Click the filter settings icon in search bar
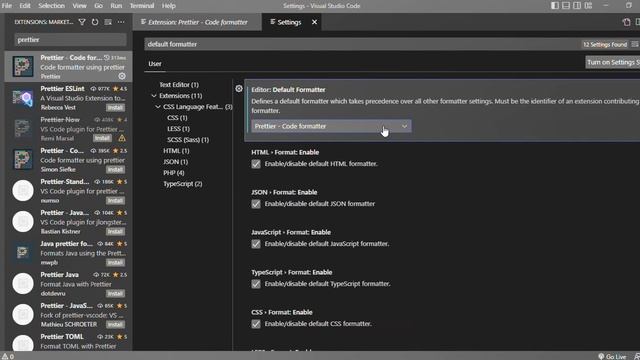640x360 pixels. pyautogui.click(x=635, y=44)
